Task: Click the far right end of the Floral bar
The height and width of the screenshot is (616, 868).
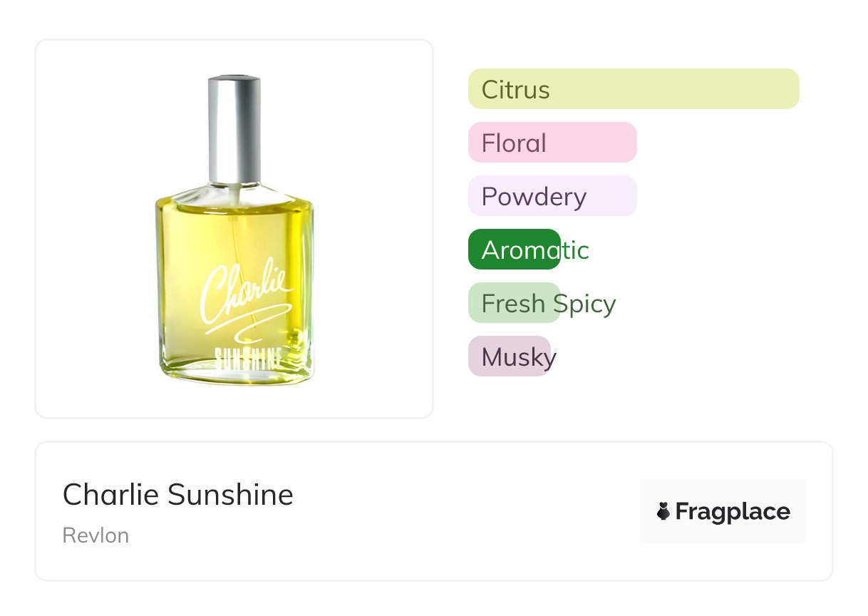Action: point(629,143)
